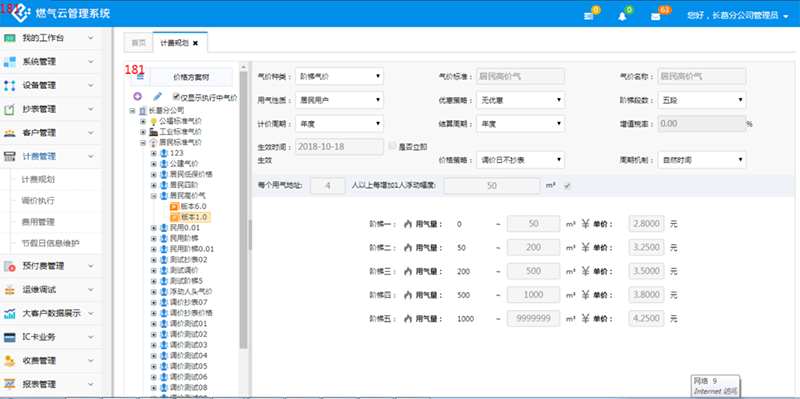Click the 设备管理 sidebar icon
Screen dimensions: 800x399
10,85
